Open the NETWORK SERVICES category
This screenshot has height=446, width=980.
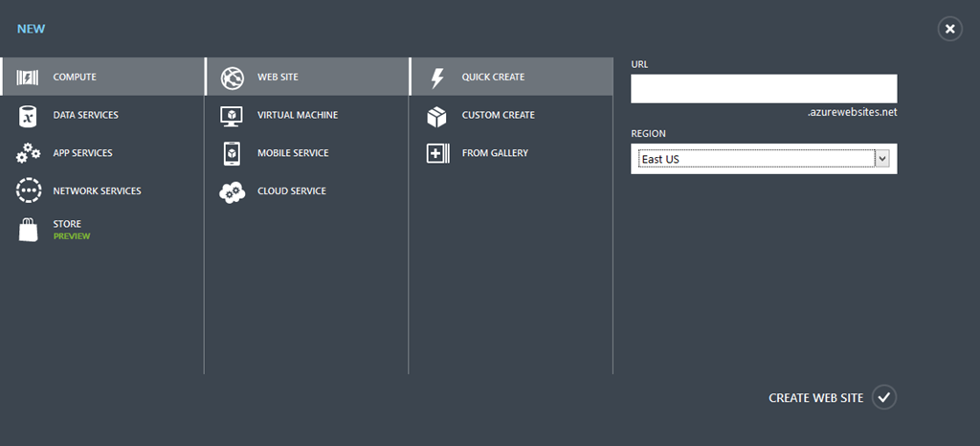coord(97,191)
